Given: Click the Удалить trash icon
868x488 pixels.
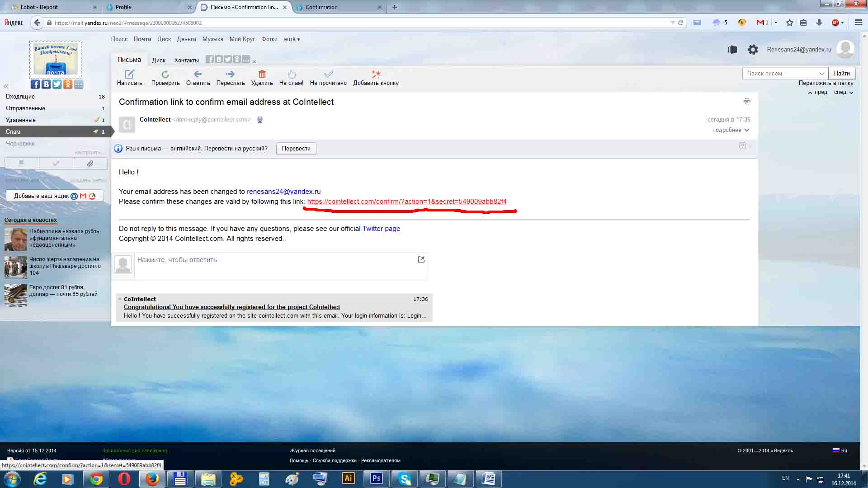Looking at the screenshot, I should (262, 74).
